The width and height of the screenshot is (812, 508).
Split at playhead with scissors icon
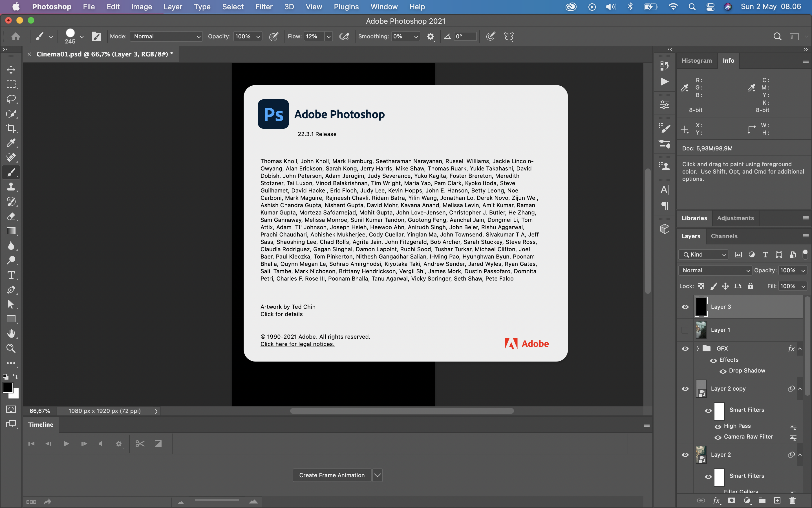(x=140, y=443)
